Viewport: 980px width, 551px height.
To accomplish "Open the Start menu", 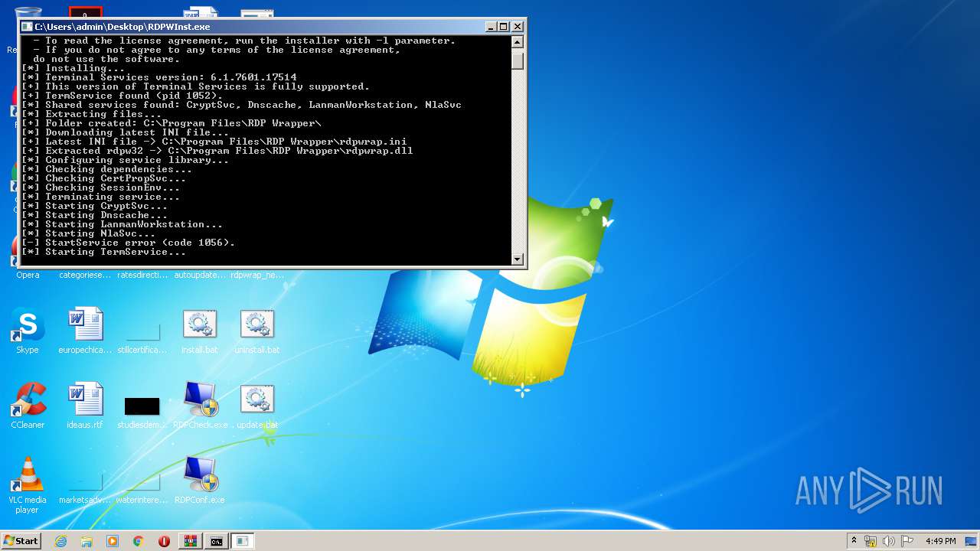I will [21, 541].
